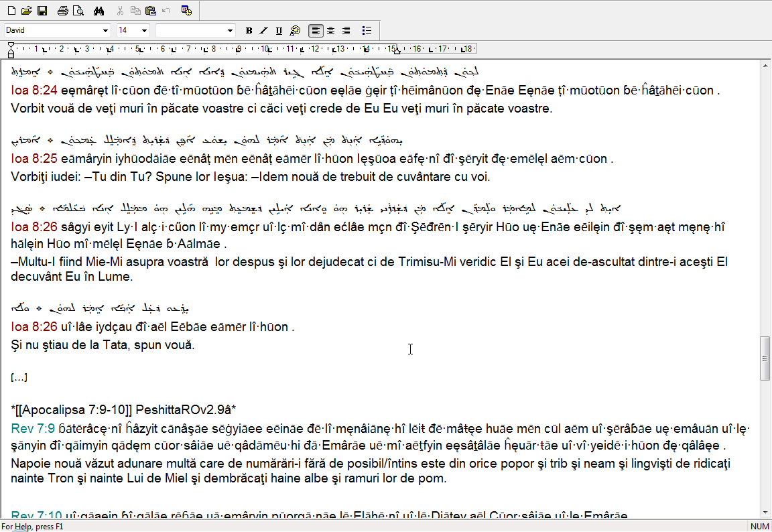
Task: Toggle Italic formatting
Action: [x=264, y=31]
